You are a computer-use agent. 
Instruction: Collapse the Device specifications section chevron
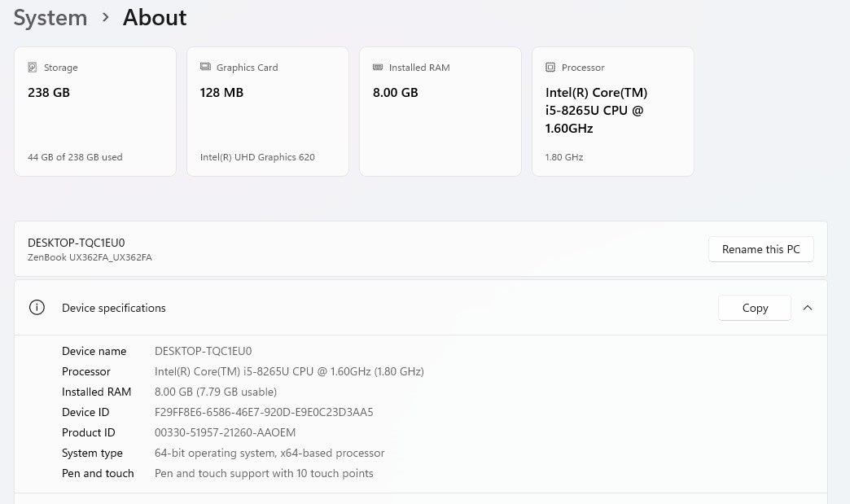tap(808, 308)
